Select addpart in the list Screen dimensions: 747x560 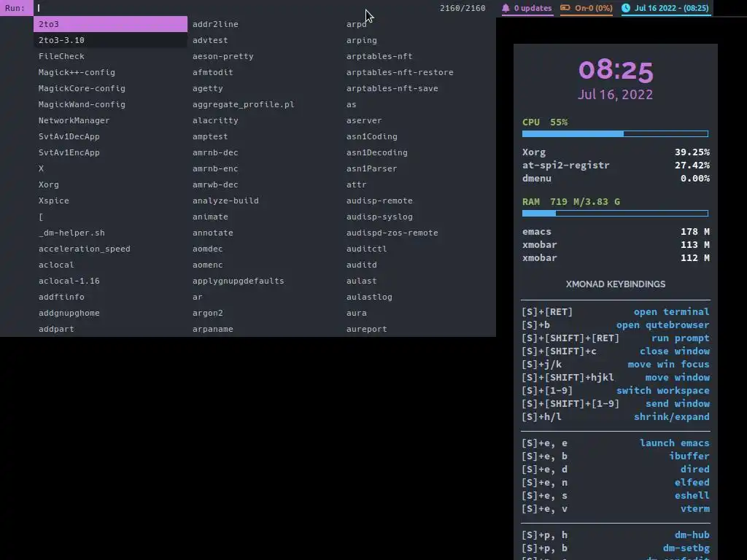coord(56,329)
